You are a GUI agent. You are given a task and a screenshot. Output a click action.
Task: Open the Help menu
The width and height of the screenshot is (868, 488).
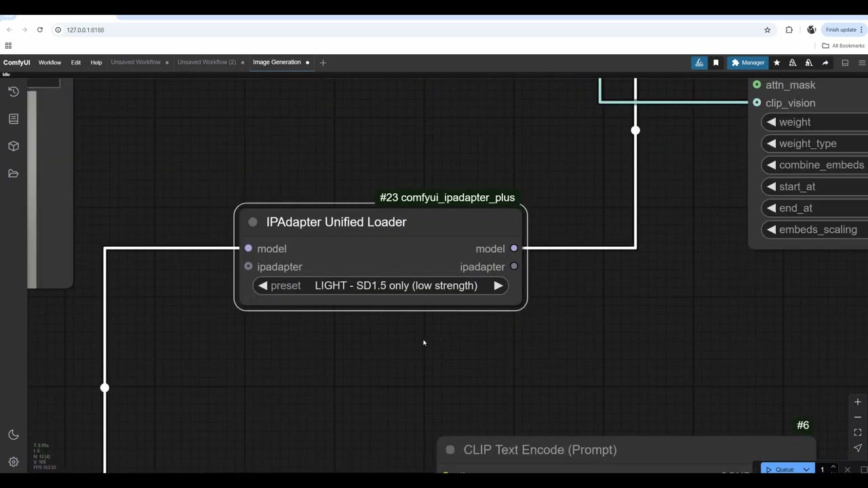96,62
